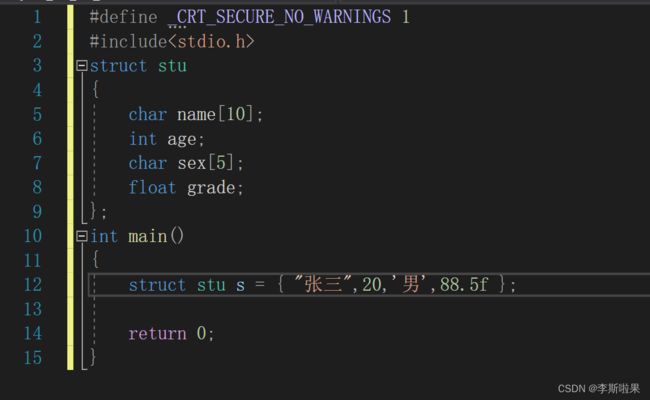
Task: Click variable s on line 12
Action: click(x=240, y=285)
